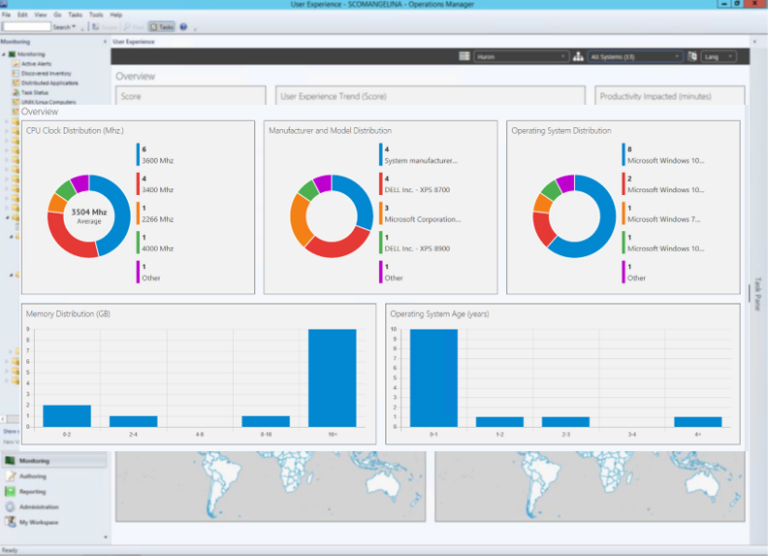Click the grid list icon beside Huron
768x556 pixels.
tap(464, 56)
